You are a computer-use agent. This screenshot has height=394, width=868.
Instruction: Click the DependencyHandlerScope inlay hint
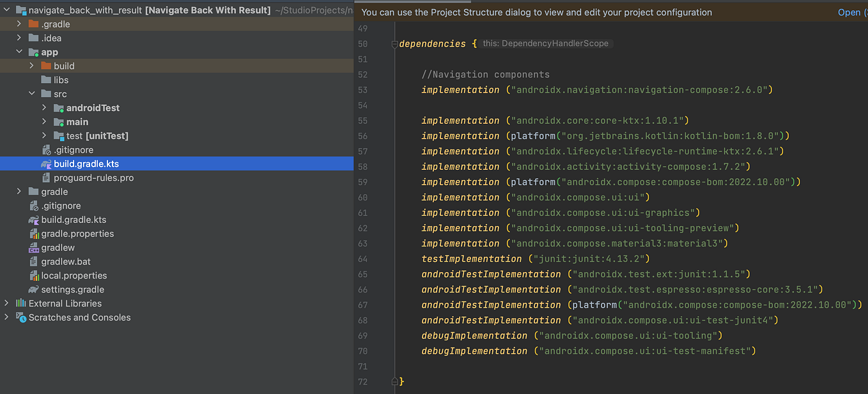(x=546, y=43)
